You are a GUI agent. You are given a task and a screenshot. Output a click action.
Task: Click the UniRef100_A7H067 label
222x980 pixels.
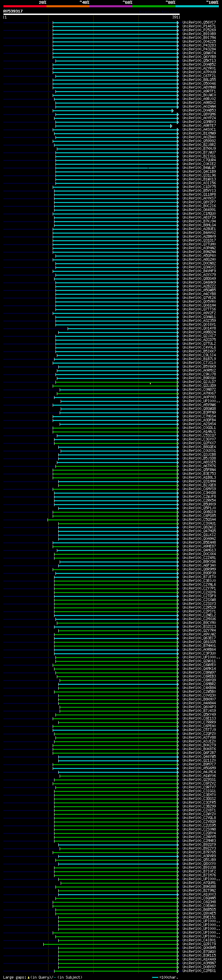click(199, 394)
